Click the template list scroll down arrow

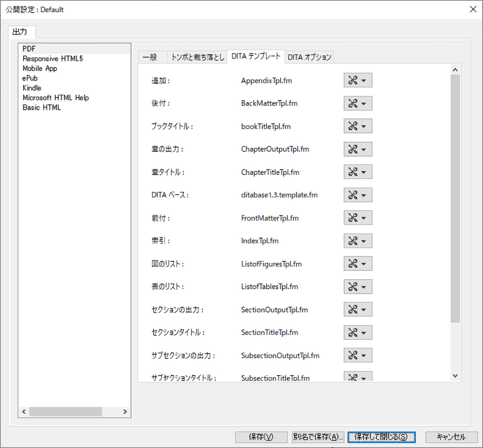tap(455, 376)
